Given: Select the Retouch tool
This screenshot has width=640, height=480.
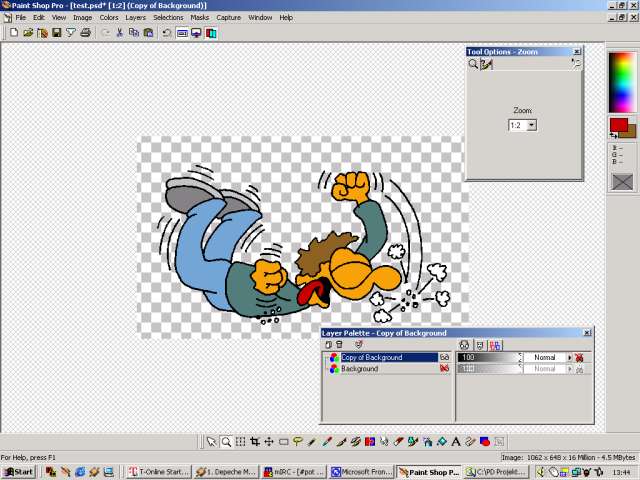Looking at the screenshot, I should point(384,442).
